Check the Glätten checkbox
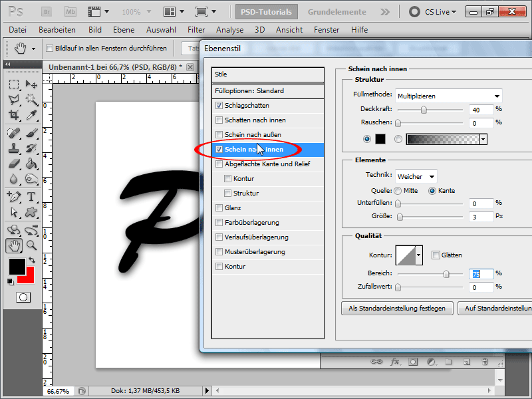Image resolution: width=532 pixels, height=399 pixels. pyautogui.click(x=436, y=255)
